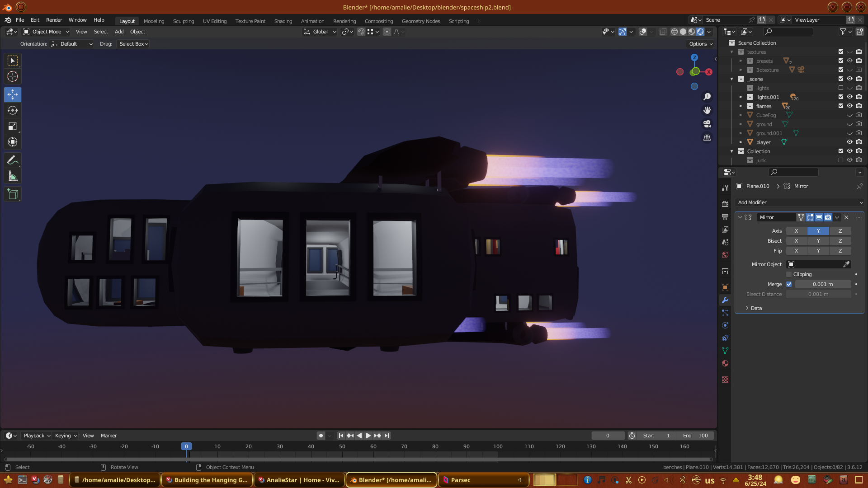Hide the player object in the viewport
The width and height of the screenshot is (868, 488).
pyautogui.click(x=849, y=142)
